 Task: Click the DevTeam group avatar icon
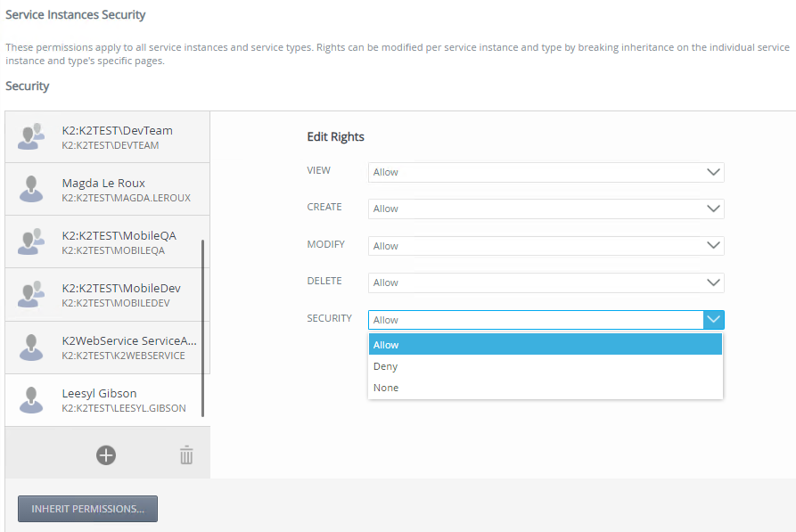[33, 136]
